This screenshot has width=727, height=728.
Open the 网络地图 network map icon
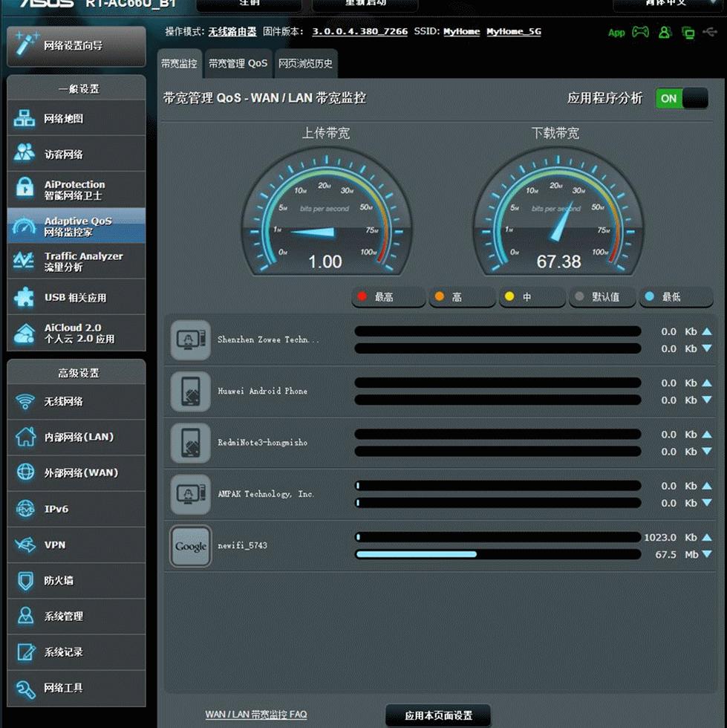[25, 118]
